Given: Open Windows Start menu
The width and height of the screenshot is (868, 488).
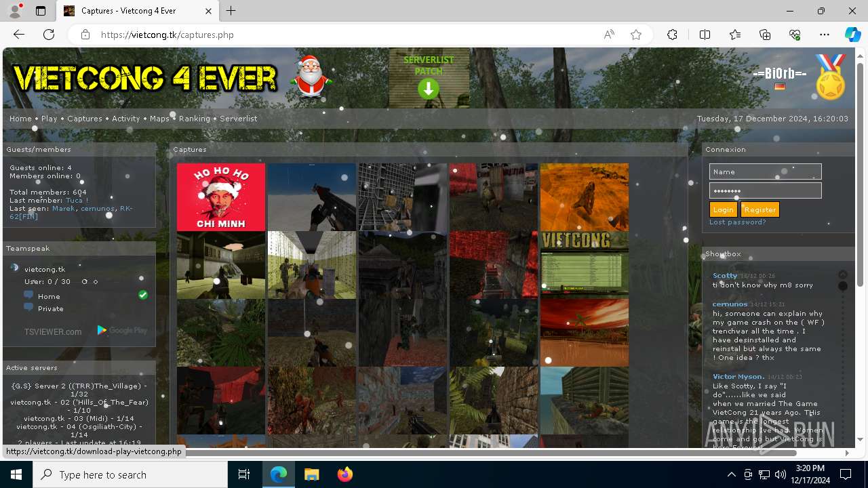Looking at the screenshot, I should (16, 474).
